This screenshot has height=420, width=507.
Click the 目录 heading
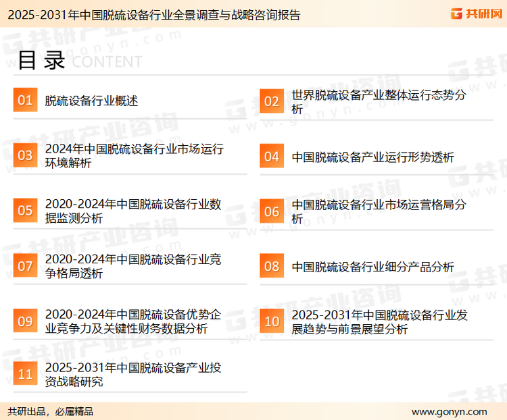41,60
